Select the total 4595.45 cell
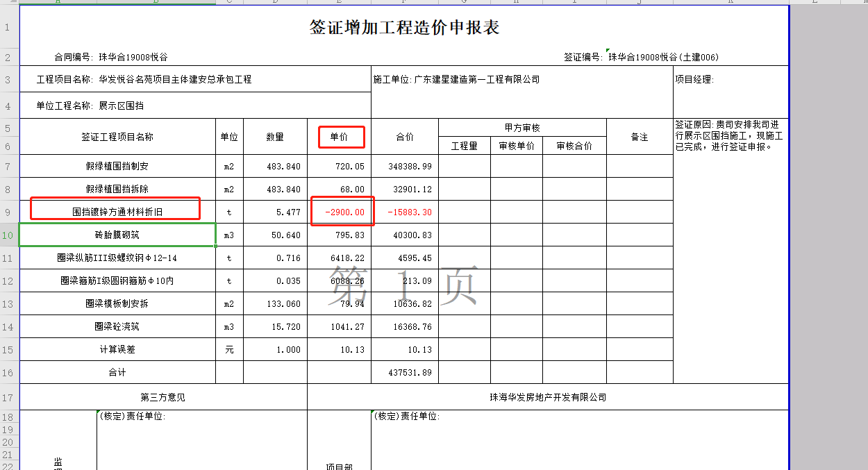868x470 pixels. click(x=405, y=258)
